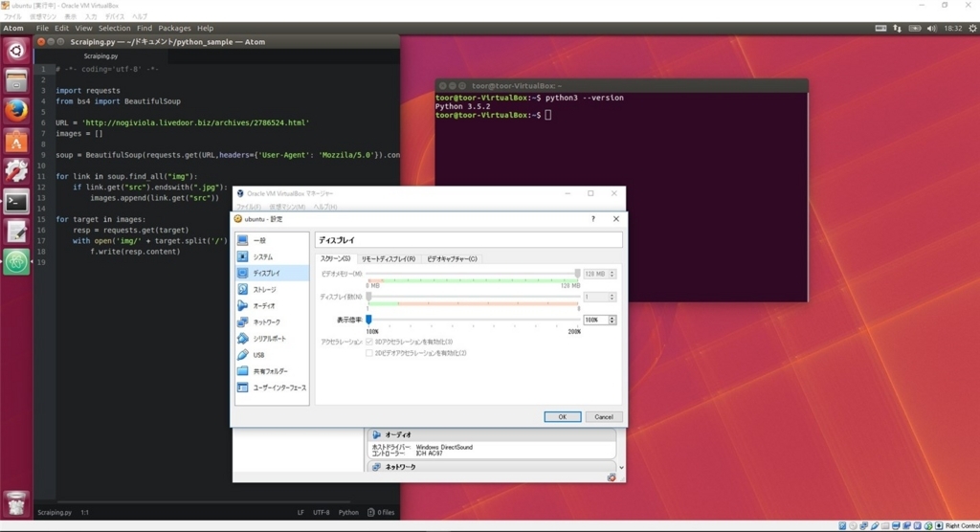Select オーディオ category in settings dialog
The height and width of the screenshot is (532, 980).
pos(272,305)
